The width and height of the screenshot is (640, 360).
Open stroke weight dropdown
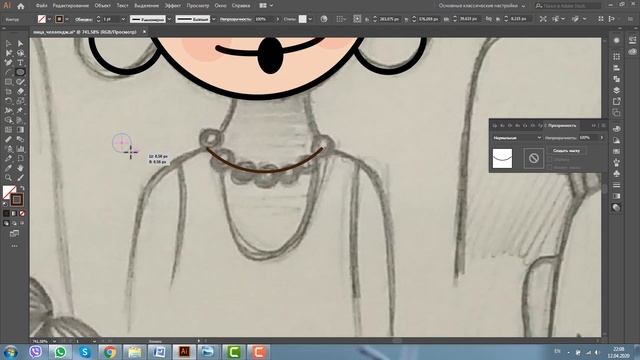pos(123,19)
